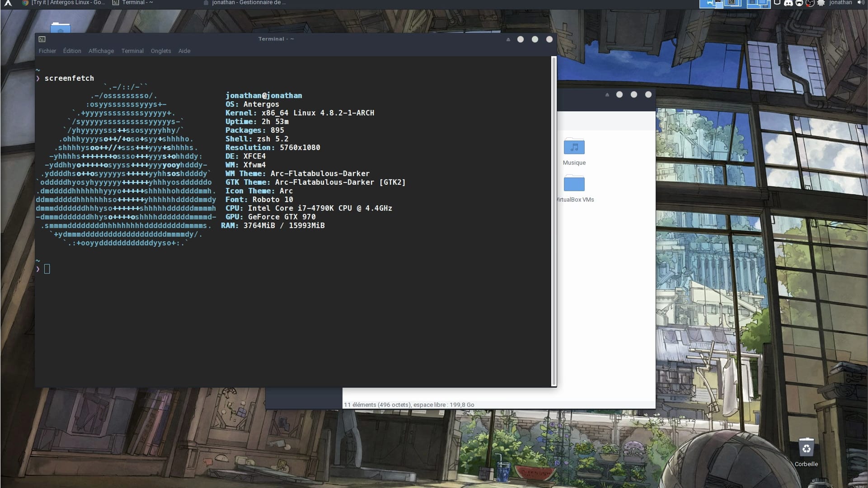Open the Affichage menu in Terminal
Viewport: 868px width, 488px height.
point(101,51)
